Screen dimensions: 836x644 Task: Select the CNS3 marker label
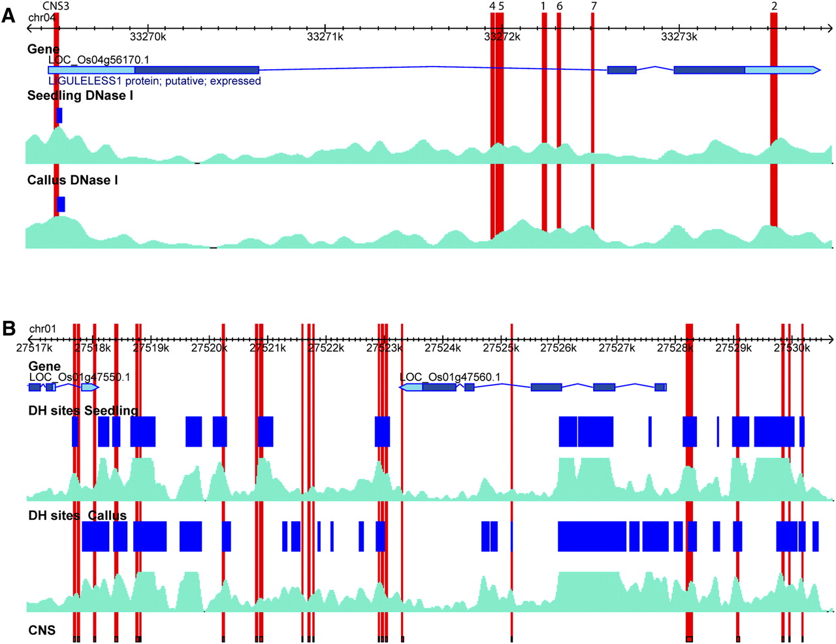[x=56, y=6]
